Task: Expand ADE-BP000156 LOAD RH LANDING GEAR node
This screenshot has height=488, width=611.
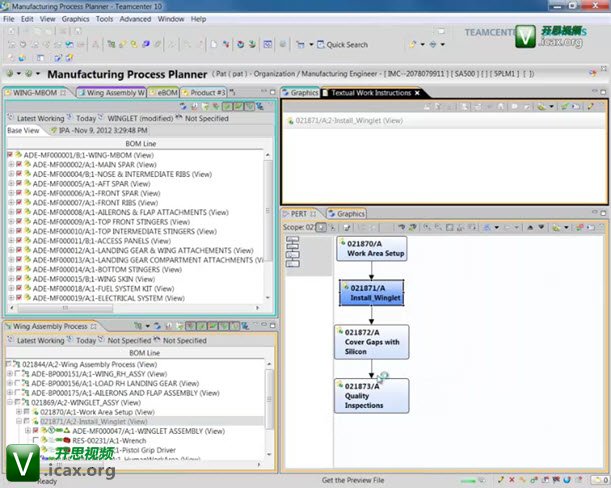Action: [11, 382]
